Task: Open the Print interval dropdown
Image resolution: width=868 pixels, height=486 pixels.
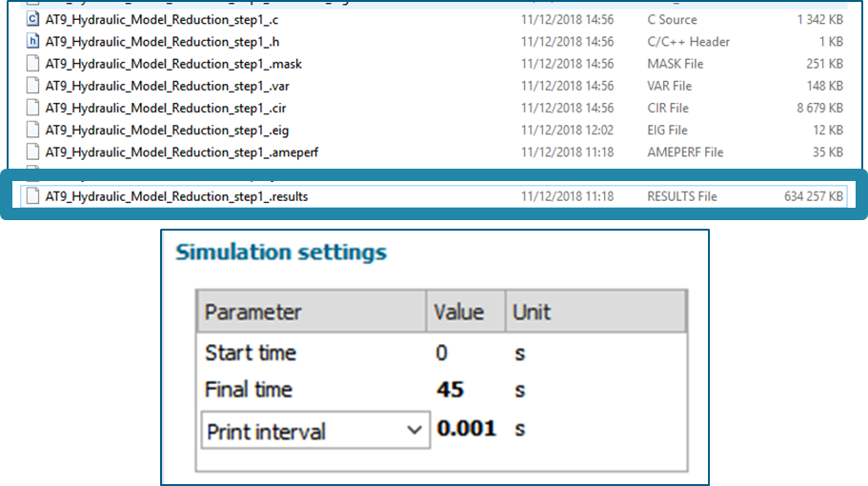Action: click(414, 431)
